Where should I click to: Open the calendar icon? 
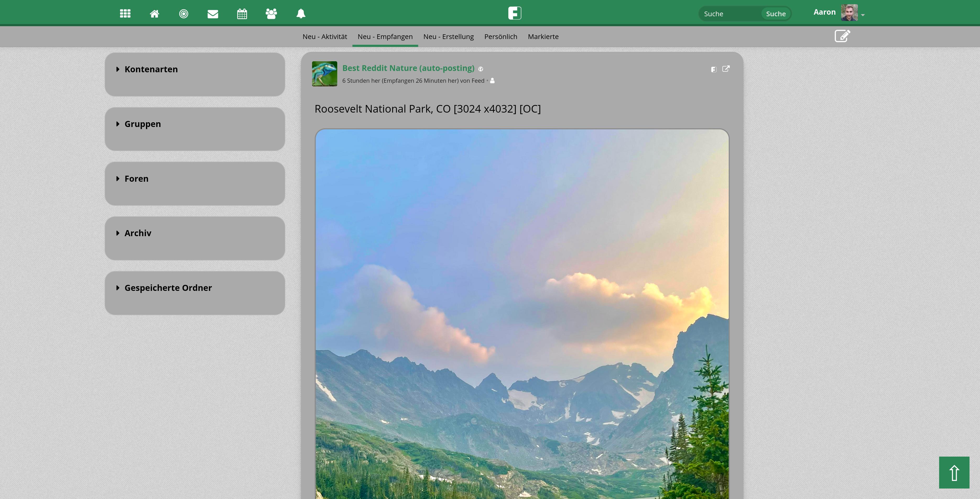pos(242,14)
